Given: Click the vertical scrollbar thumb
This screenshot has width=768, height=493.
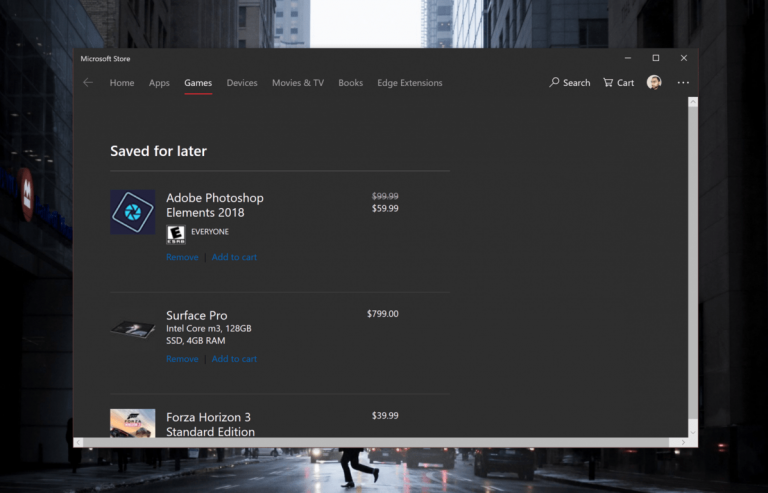Looking at the screenshot, I should pos(693,262).
